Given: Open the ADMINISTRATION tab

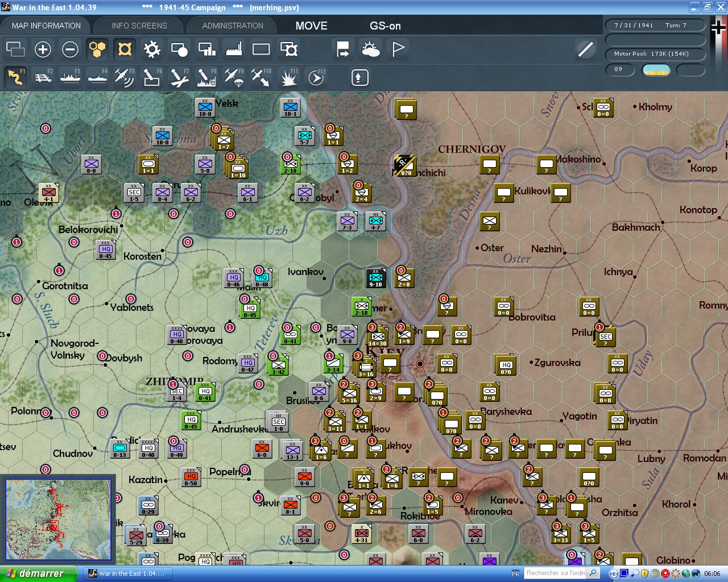Looking at the screenshot, I should (x=233, y=26).
